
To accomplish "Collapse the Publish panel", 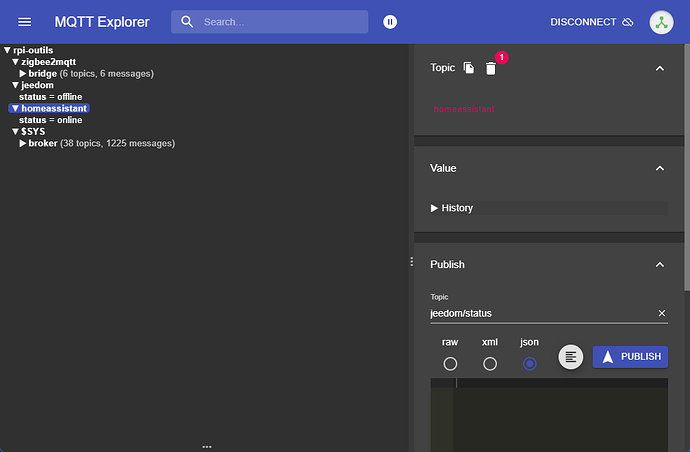I will (x=660, y=265).
